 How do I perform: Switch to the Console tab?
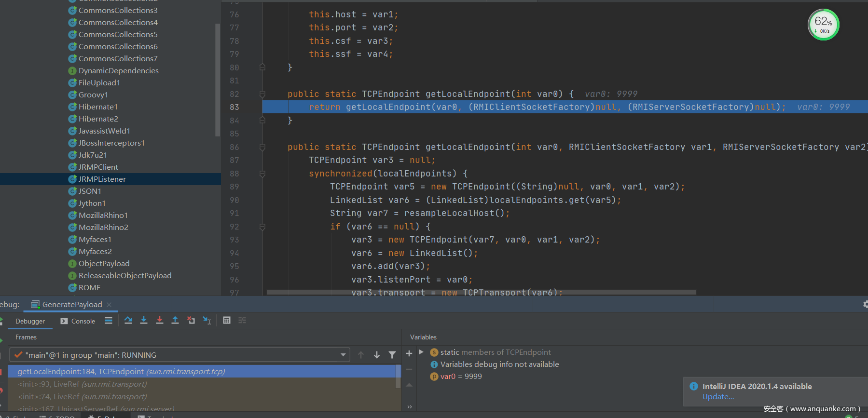[78, 321]
